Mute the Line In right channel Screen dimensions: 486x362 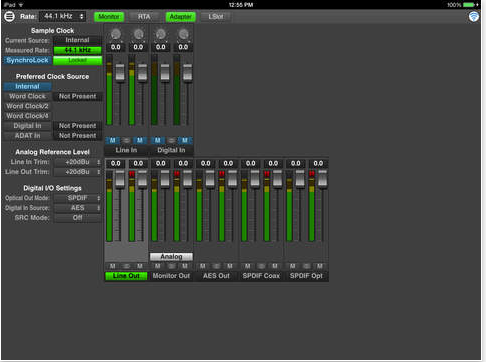click(x=140, y=140)
